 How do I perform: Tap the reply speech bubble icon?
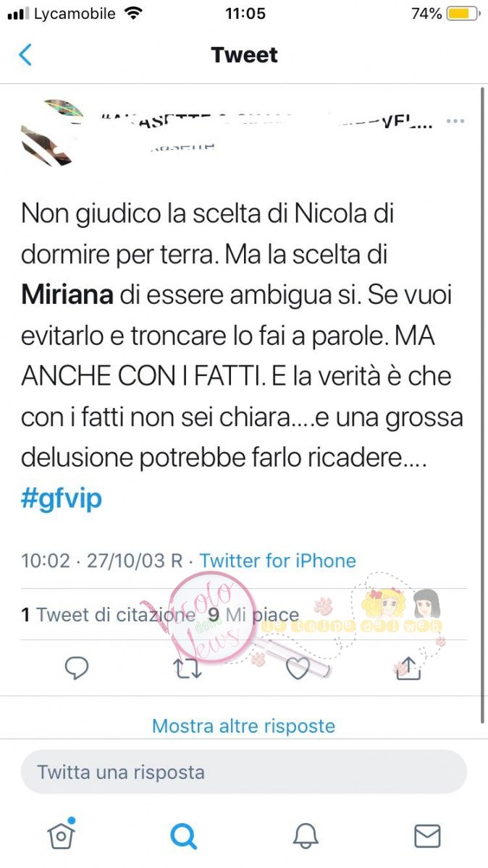point(77,668)
